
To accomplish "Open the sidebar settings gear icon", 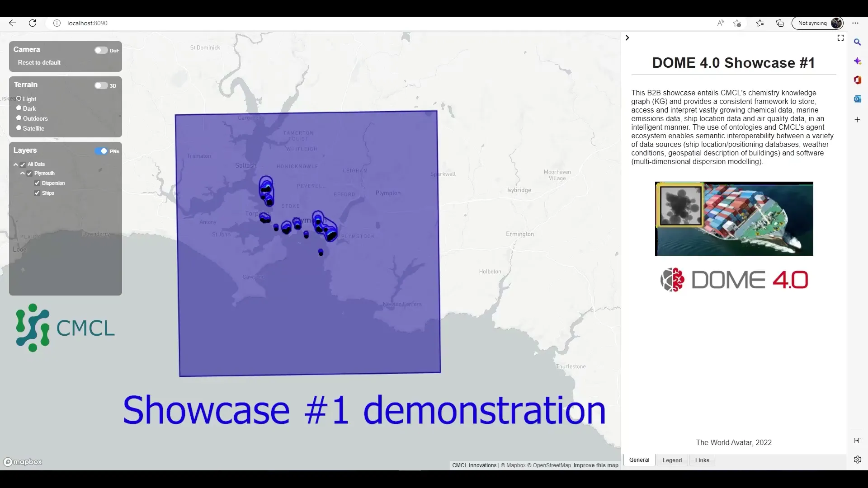I will tap(858, 460).
